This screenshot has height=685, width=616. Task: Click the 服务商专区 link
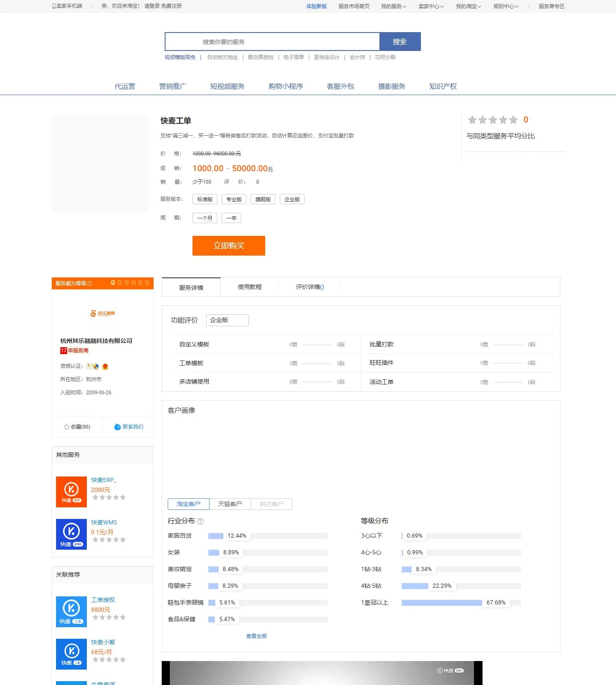point(552,6)
